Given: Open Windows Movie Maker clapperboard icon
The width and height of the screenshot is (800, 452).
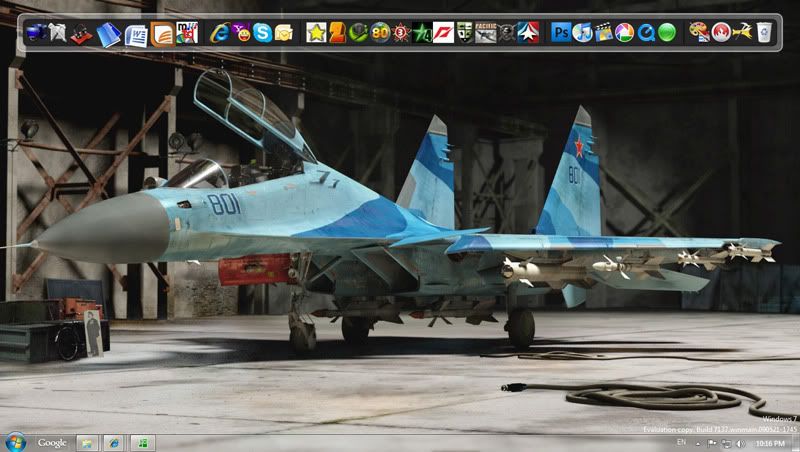Looking at the screenshot, I should point(603,33).
